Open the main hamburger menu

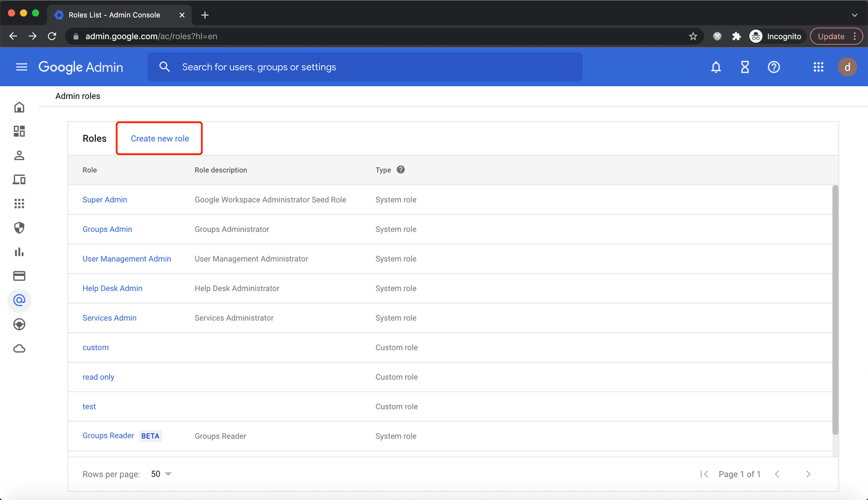tap(22, 67)
